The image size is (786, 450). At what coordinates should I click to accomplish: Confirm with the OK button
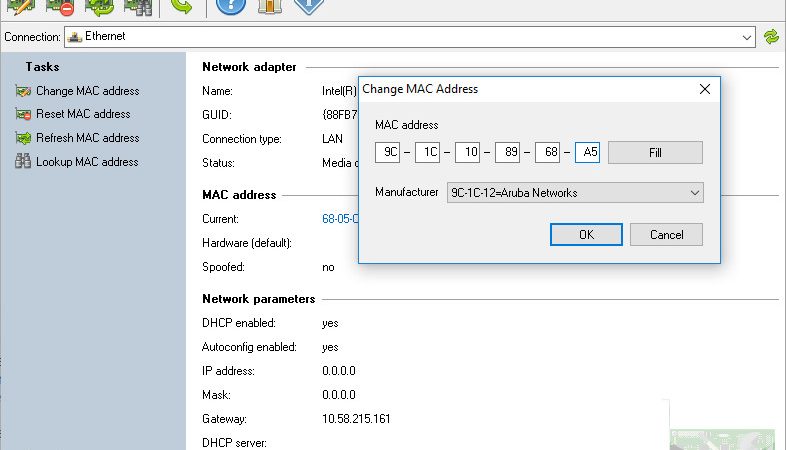(586, 235)
